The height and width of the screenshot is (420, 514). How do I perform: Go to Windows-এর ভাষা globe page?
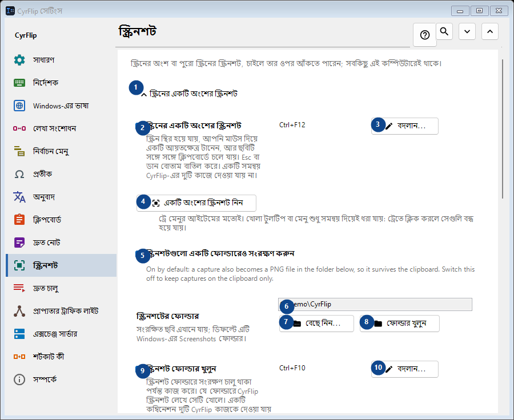pyautogui.click(x=61, y=106)
